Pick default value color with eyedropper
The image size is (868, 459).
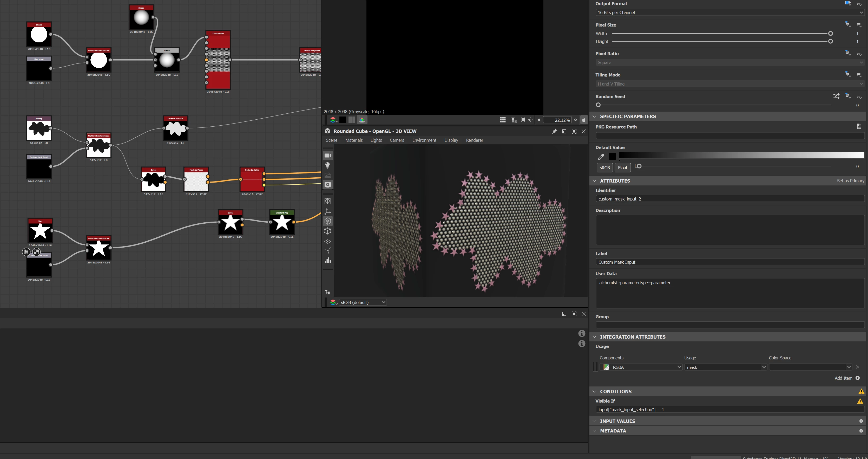601,157
